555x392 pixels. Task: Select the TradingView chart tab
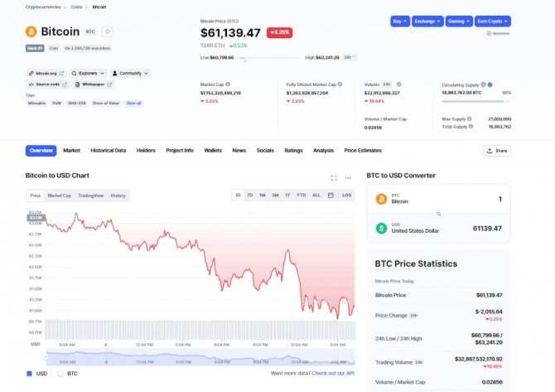tap(91, 196)
